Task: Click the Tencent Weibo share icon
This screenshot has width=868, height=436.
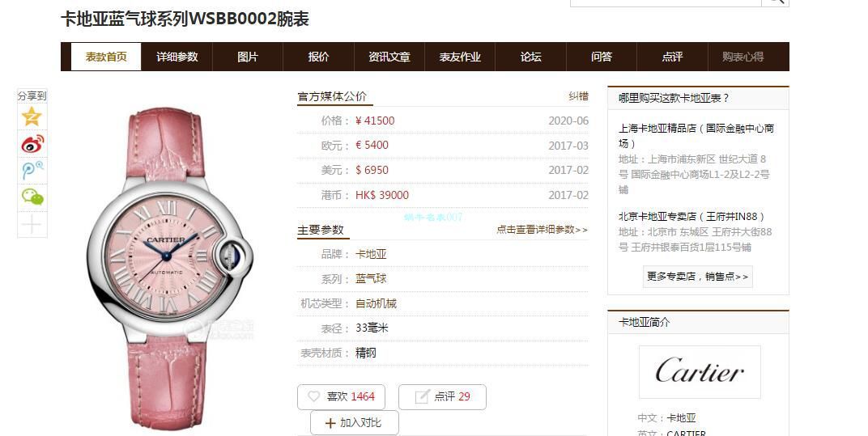Action: pyautogui.click(x=32, y=171)
